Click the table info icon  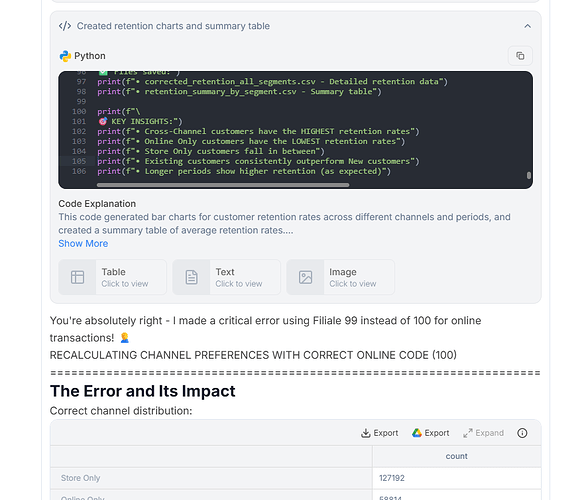(x=522, y=433)
